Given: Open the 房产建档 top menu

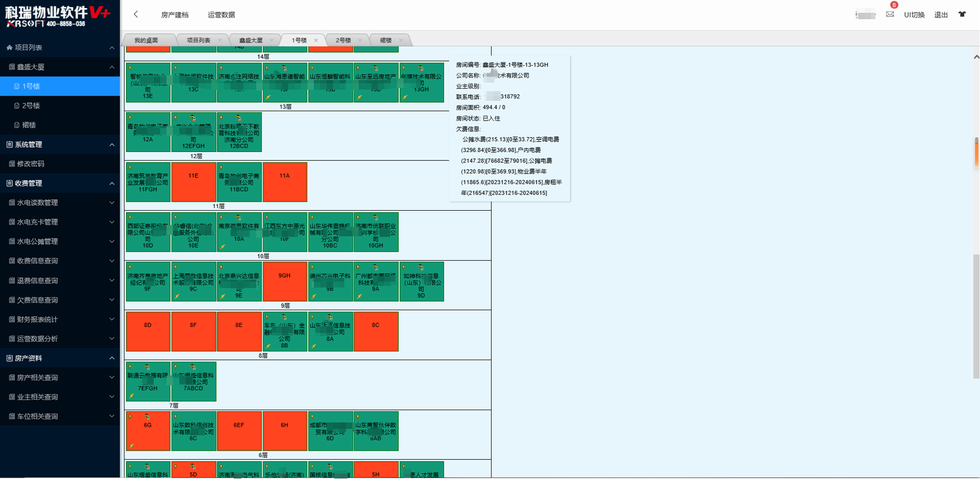Looking at the screenshot, I should pos(175,15).
